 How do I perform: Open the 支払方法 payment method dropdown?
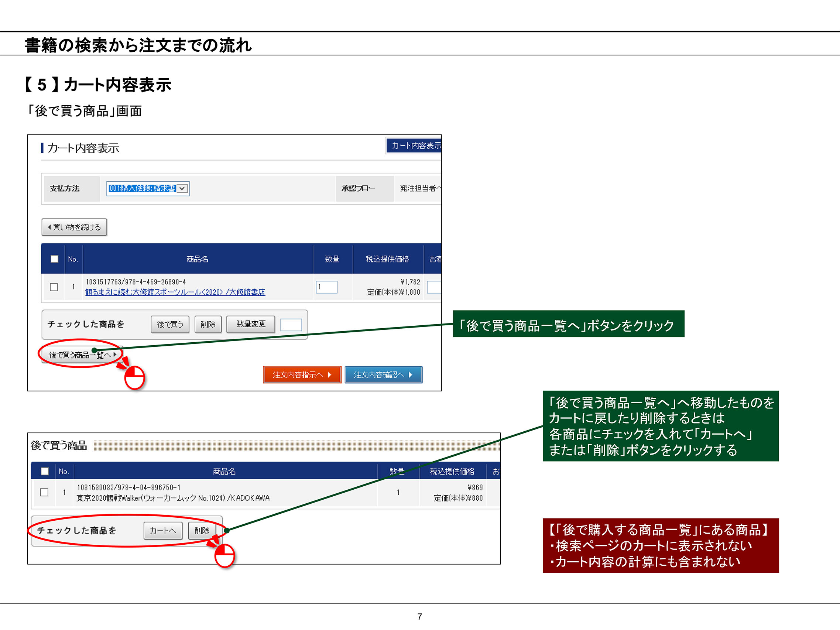click(182, 188)
